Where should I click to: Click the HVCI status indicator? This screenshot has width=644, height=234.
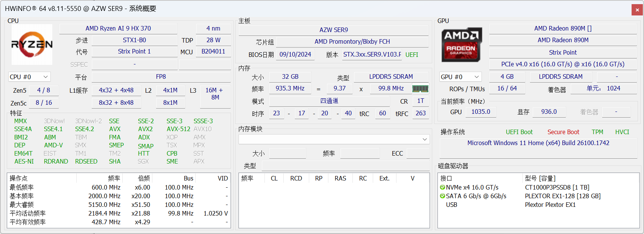pyautogui.click(x=622, y=132)
